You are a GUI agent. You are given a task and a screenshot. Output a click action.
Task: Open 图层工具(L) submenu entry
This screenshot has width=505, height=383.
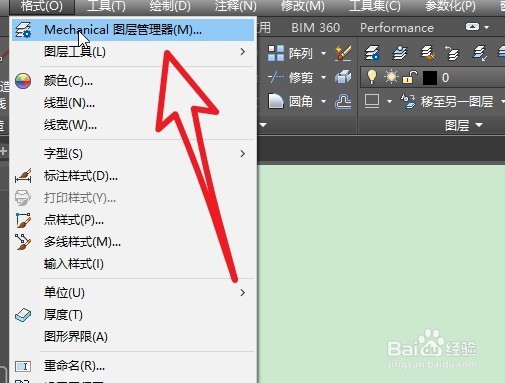point(133,52)
